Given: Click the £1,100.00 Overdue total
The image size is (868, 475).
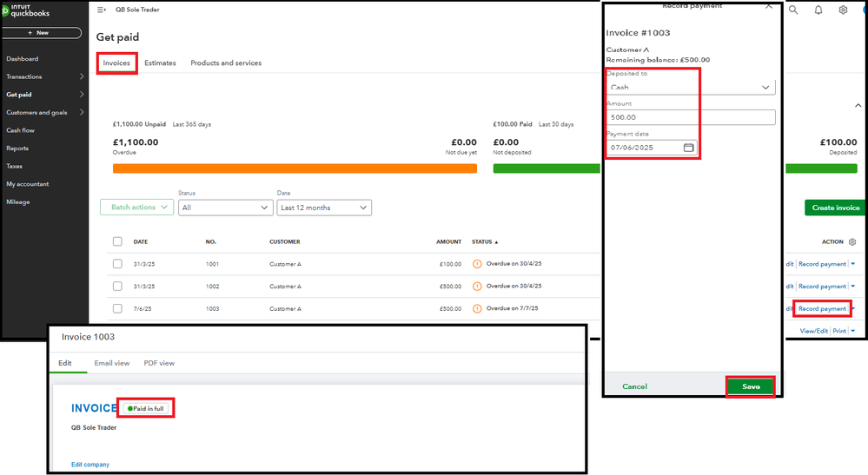Looking at the screenshot, I should point(136,142).
